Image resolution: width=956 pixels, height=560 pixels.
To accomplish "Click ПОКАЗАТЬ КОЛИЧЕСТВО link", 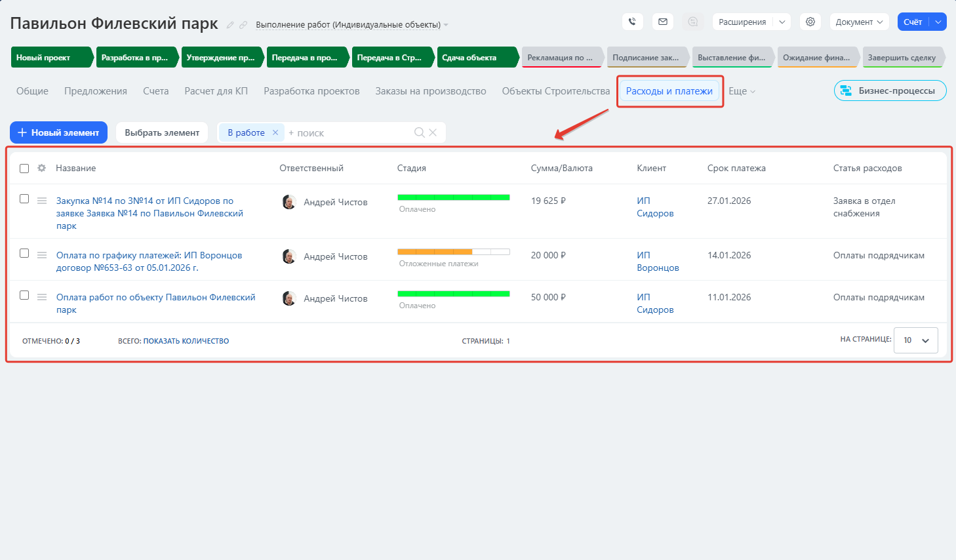I will point(186,341).
